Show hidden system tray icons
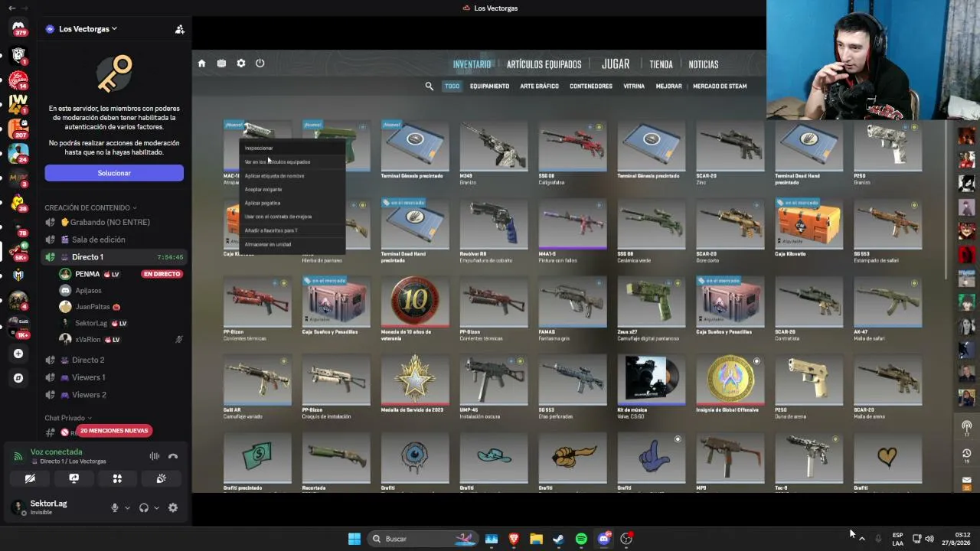 click(862, 539)
